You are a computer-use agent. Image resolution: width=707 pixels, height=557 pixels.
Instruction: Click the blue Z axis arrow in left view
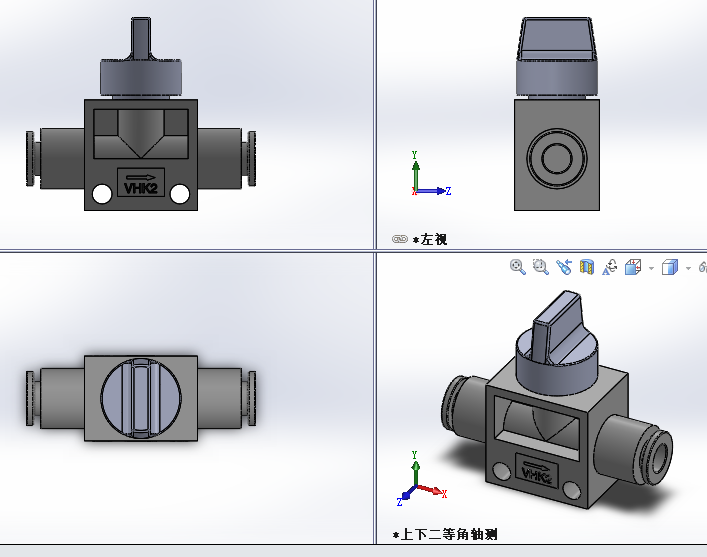pyautogui.click(x=433, y=191)
